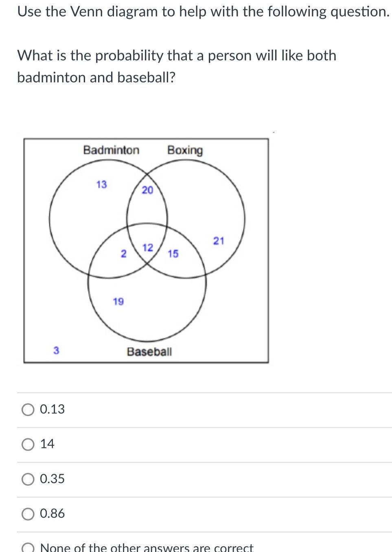Click the Boxing circle label
The height and width of the screenshot is (552, 392).
pos(185,150)
